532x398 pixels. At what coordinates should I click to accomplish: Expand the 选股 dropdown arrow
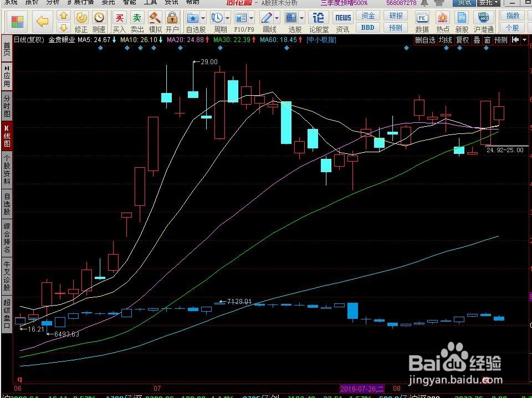pos(301,18)
